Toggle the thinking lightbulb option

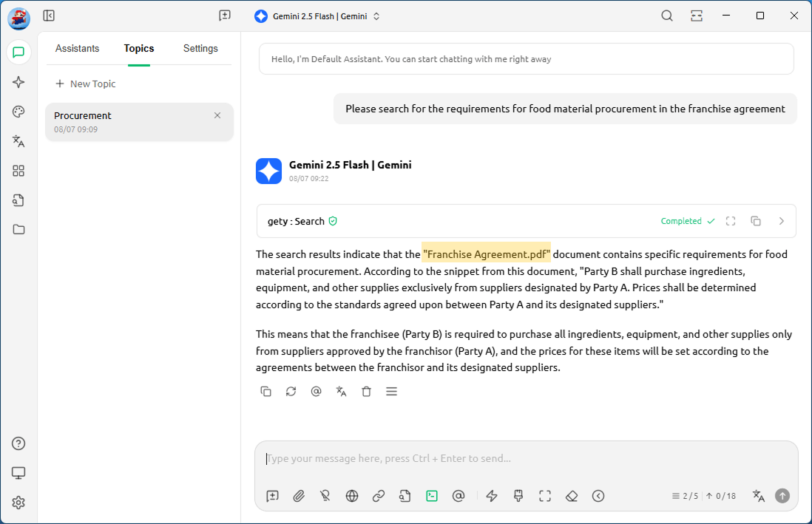click(325, 496)
